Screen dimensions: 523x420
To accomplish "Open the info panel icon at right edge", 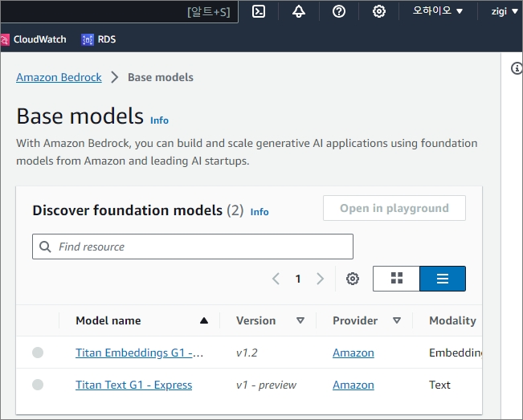I will (517, 68).
